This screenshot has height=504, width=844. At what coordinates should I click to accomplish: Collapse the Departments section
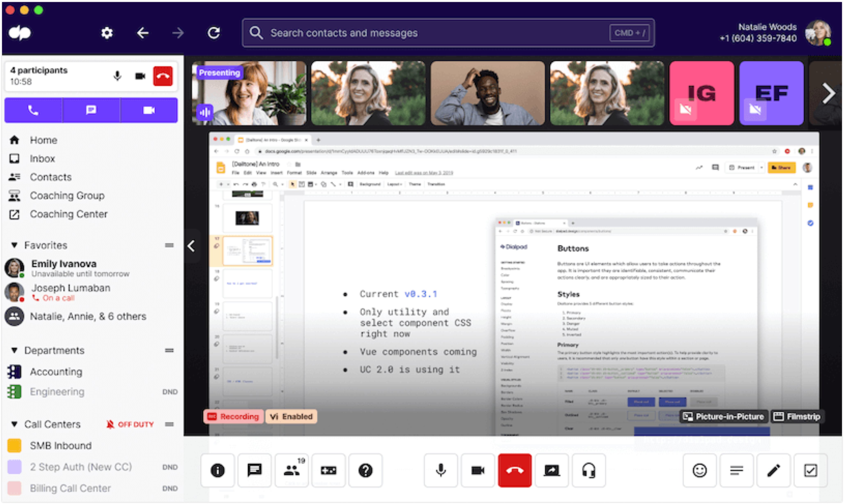(x=14, y=350)
